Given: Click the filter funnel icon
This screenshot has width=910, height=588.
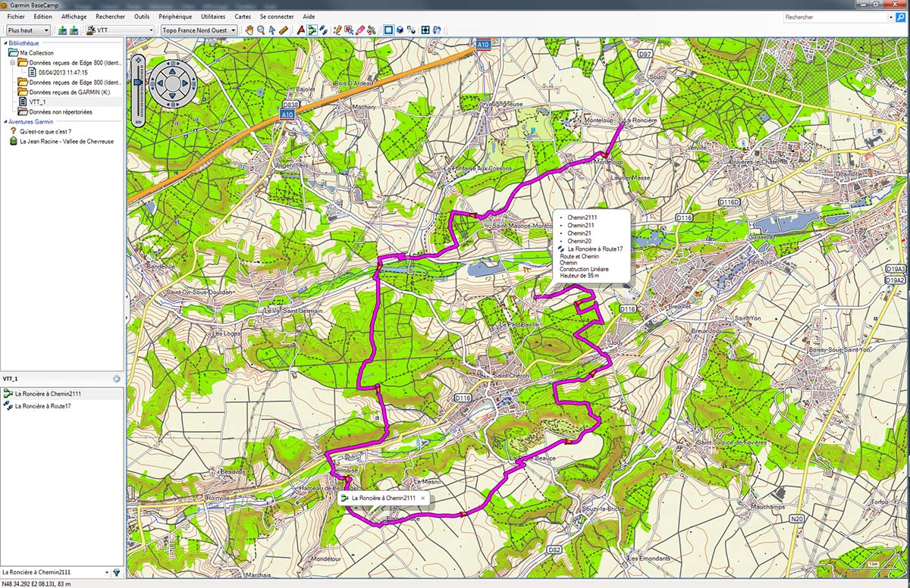Looking at the screenshot, I should coord(116,572).
